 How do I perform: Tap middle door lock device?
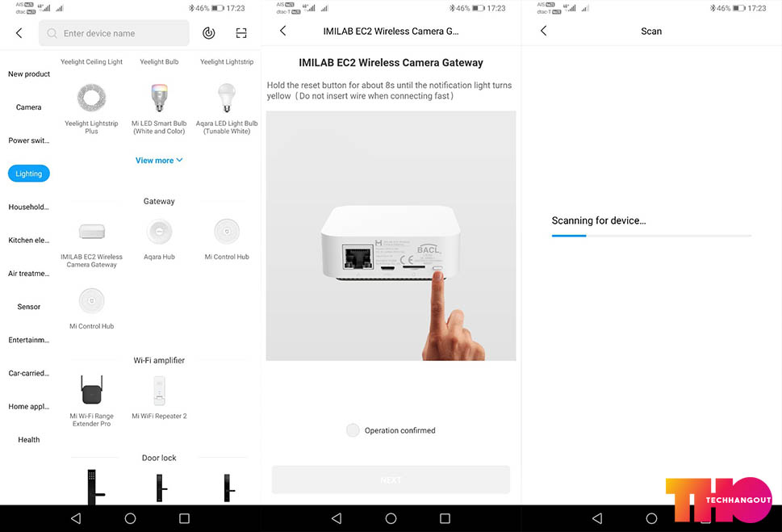(161, 488)
